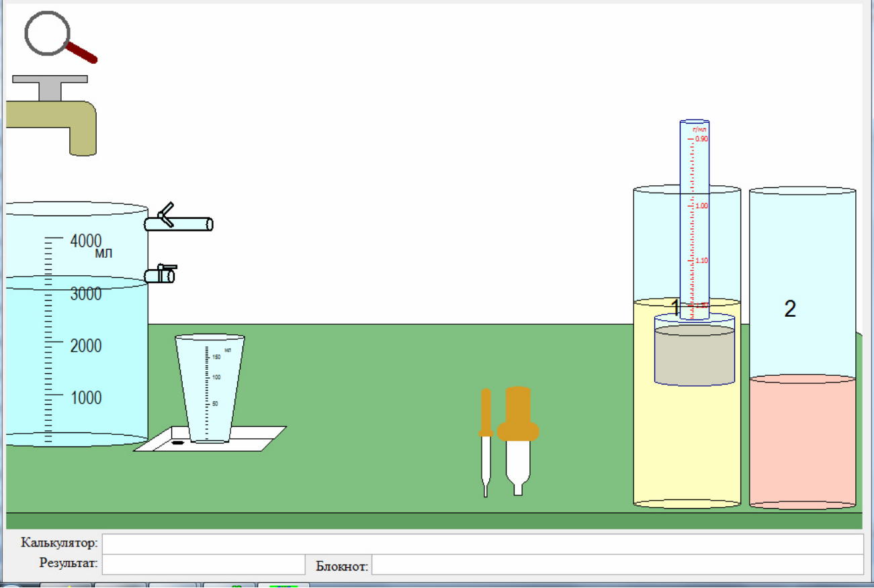The height and width of the screenshot is (588, 874).
Task: Click the 1000 mark on the tank scale
Action: [86, 397]
